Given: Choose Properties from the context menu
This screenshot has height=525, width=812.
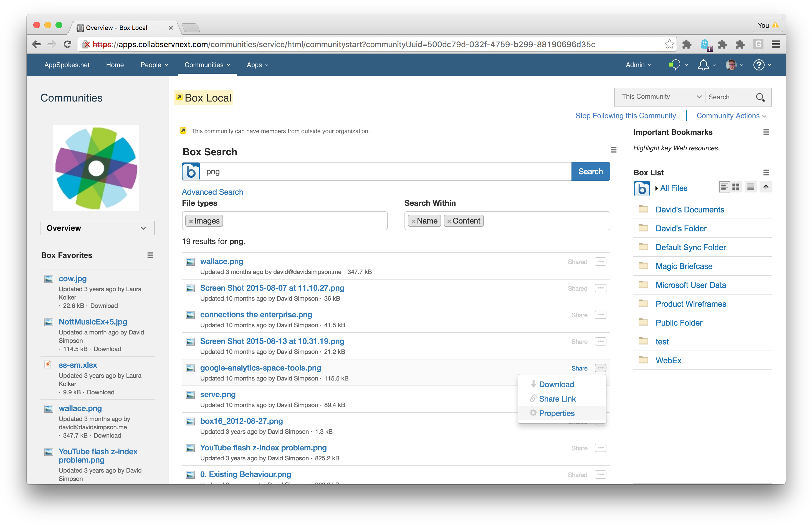Looking at the screenshot, I should [556, 413].
